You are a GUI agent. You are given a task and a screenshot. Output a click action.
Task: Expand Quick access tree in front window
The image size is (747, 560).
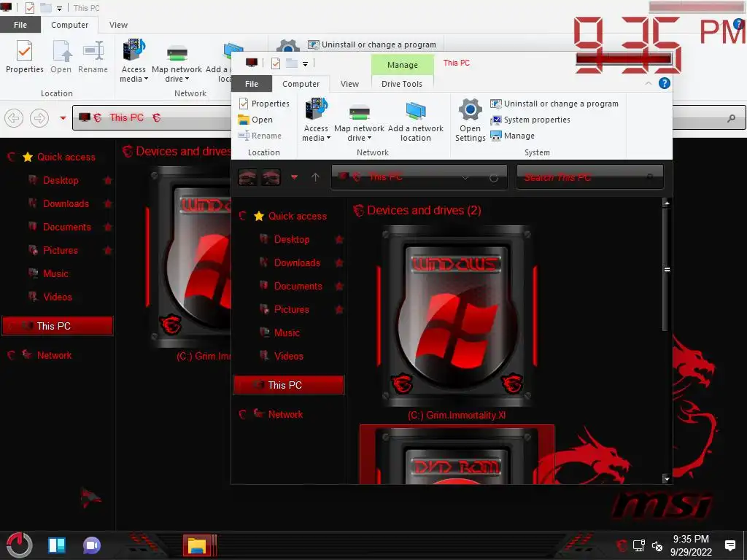coord(242,216)
